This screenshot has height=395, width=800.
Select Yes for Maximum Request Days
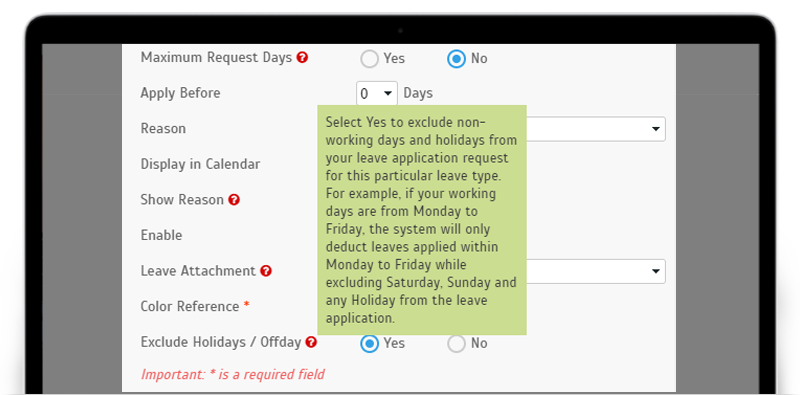coord(369,59)
